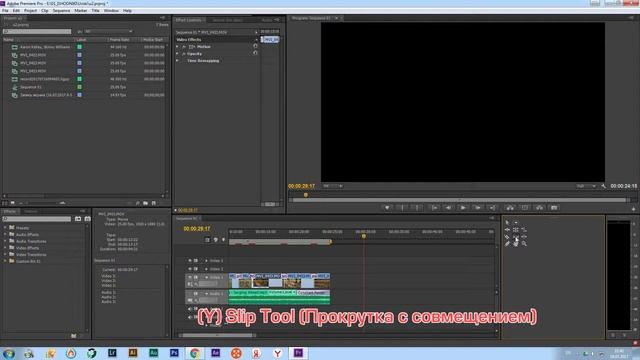Step forward one frame
This screenshot has width=640, height=360.
[x=478, y=208]
